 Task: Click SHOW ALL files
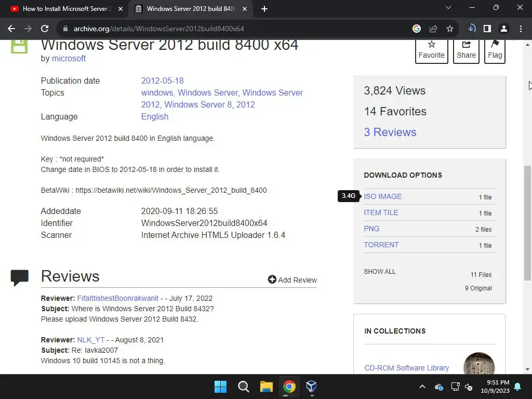380,271
